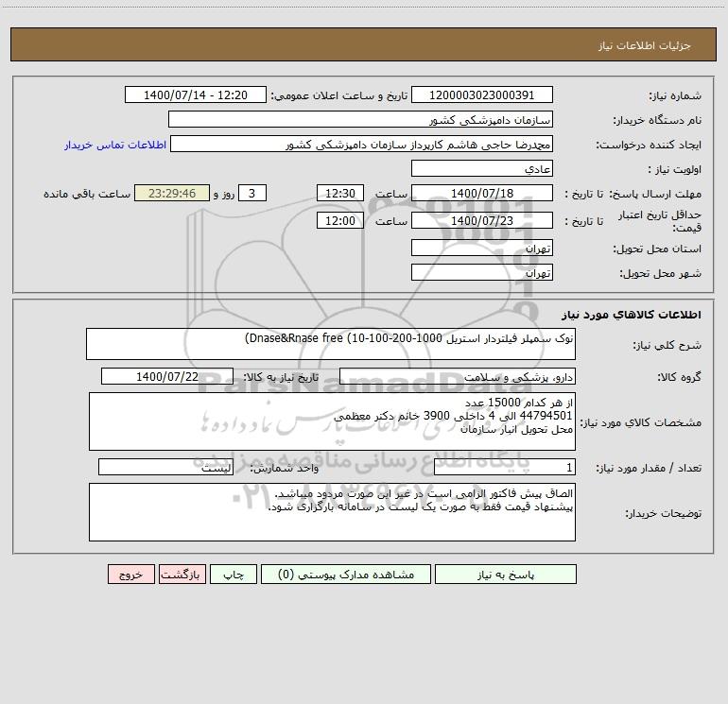Click the label واحد شمارش
The width and height of the screenshot is (728, 704).
point(285,468)
